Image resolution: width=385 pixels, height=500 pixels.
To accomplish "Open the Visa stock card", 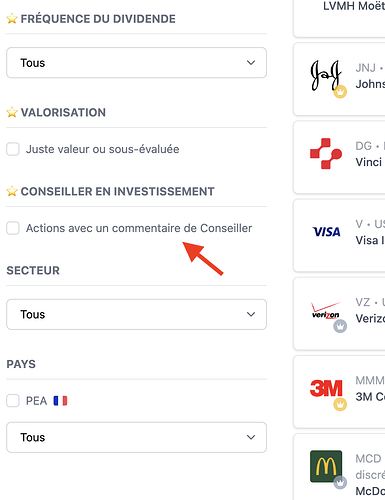I will [339, 236].
